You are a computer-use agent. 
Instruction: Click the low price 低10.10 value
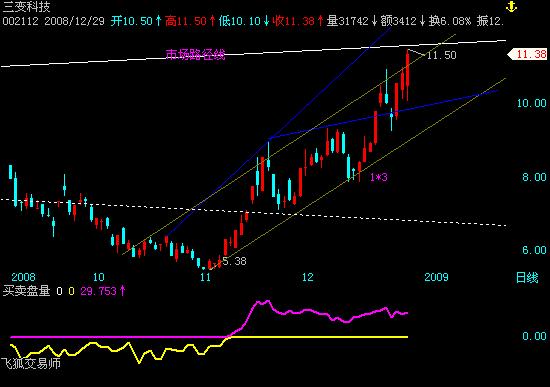(x=244, y=21)
